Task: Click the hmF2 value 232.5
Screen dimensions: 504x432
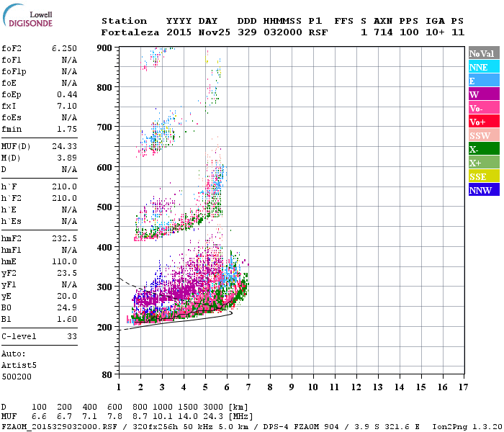Action: click(x=64, y=238)
